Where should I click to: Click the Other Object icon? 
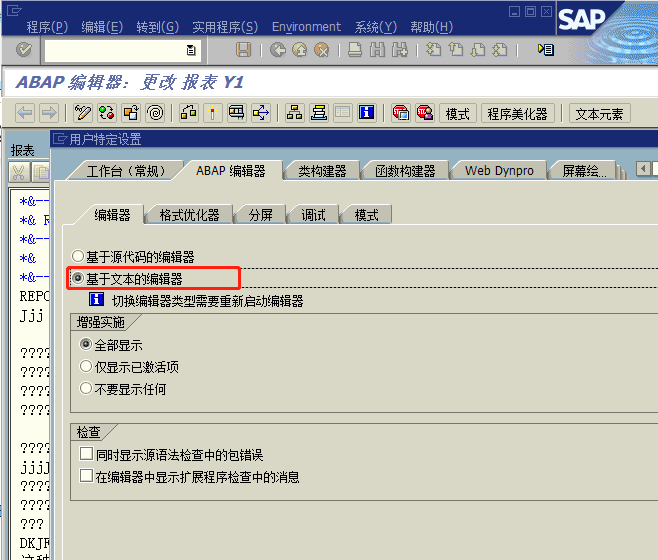(131, 113)
